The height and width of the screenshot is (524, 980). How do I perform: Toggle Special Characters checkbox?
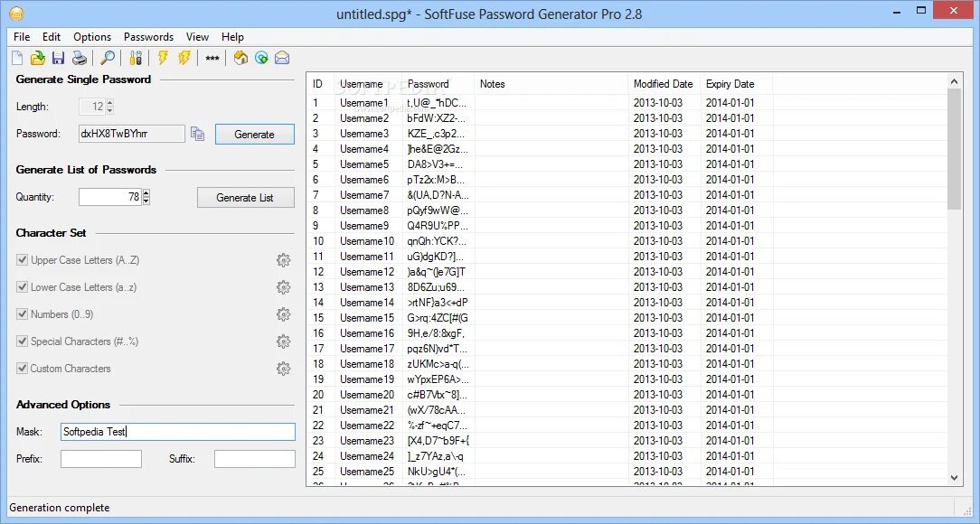pos(22,341)
